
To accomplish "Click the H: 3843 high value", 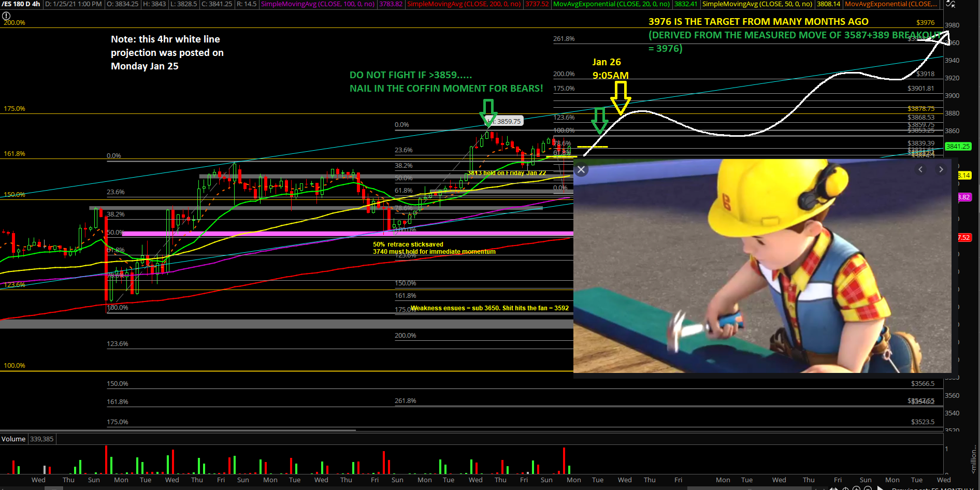I will pos(154,4).
